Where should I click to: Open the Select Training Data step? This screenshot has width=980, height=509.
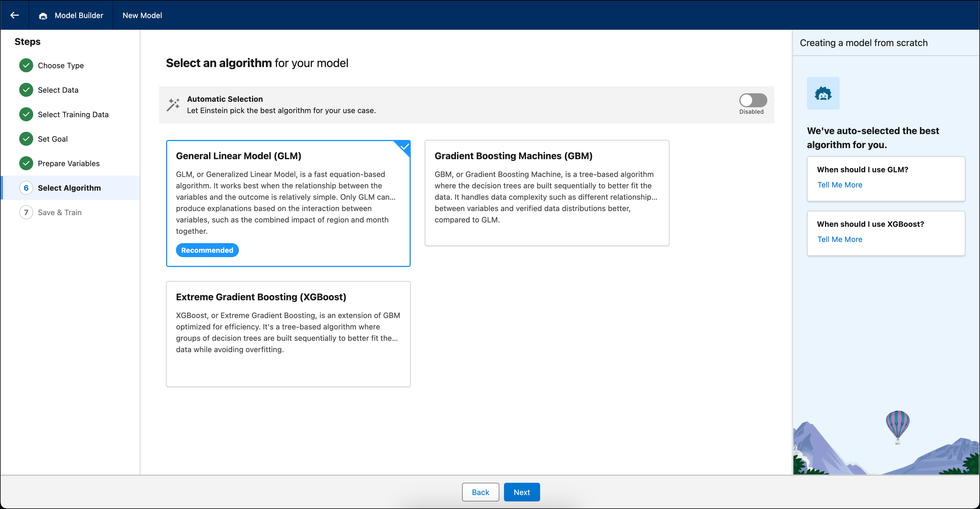pos(73,115)
